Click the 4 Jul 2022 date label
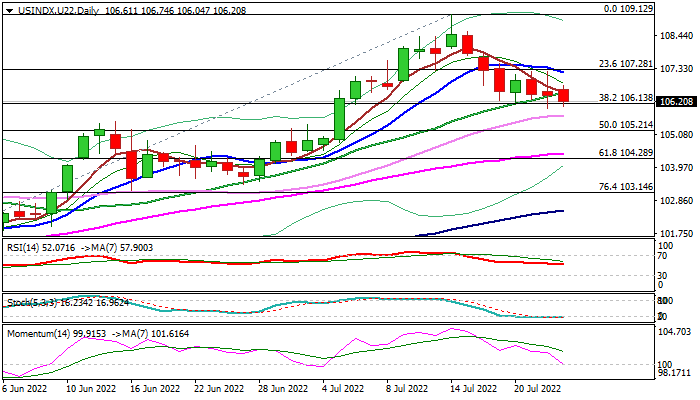Screen dimensions: 700x400 (344, 389)
